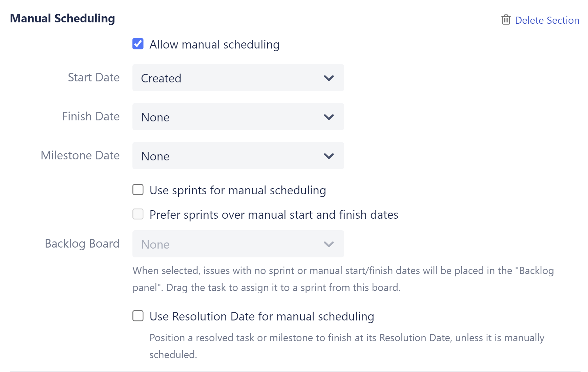This screenshot has width=588, height=372.
Task: Toggle Prefer sprints over manual start and finish dates
Action: [138, 214]
